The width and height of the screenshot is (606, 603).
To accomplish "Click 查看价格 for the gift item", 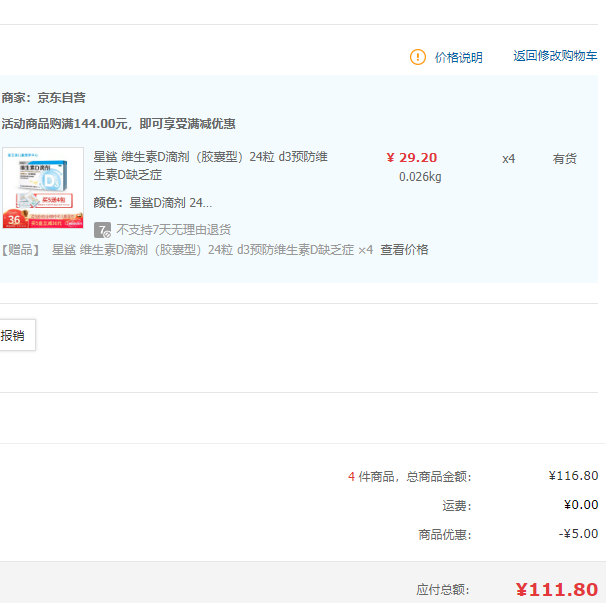I will coord(404,250).
